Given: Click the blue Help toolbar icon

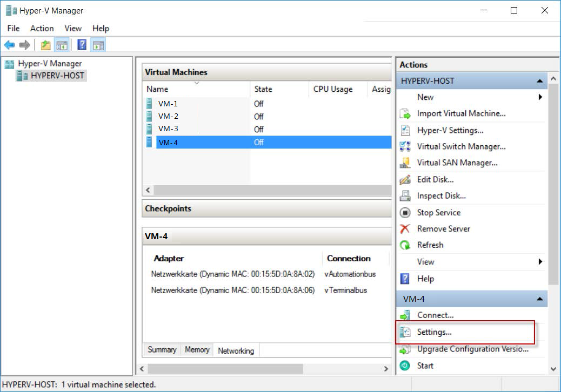Looking at the screenshot, I should [82, 45].
